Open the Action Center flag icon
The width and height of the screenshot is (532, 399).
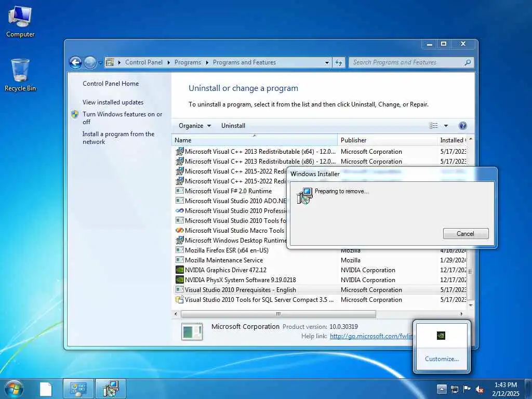click(467, 390)
